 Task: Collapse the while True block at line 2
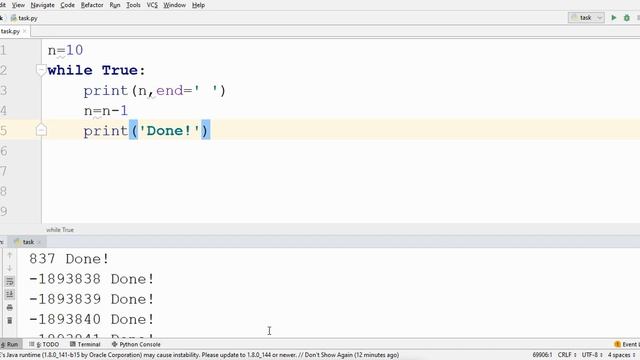pos(41,70)
